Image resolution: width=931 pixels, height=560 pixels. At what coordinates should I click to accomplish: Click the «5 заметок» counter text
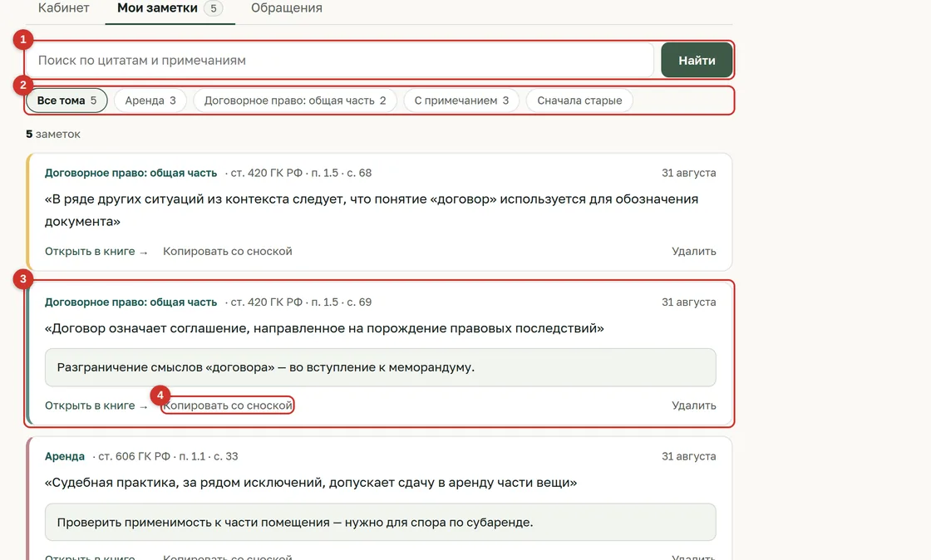[x=53, y=134]
